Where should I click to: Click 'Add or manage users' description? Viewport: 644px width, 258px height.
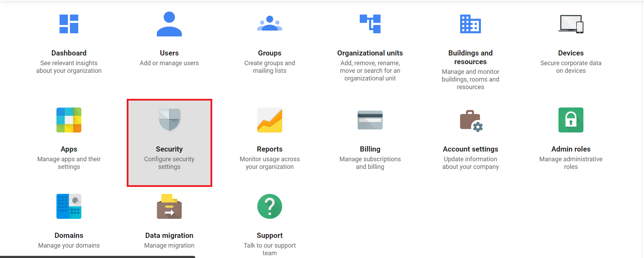click(x=169, y=63)
